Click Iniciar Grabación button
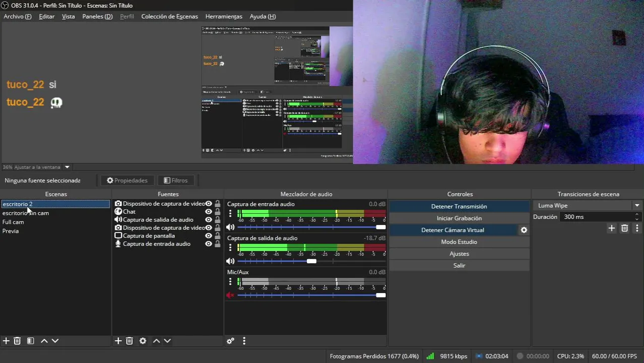This screenshot has height=363, width=644. tap(459, 218)
